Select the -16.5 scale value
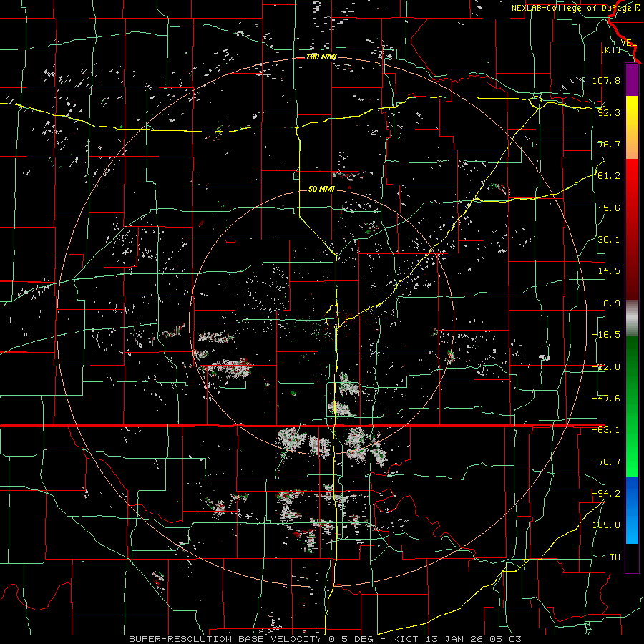This screenshot has width=644, height=644. coord(606,335)
